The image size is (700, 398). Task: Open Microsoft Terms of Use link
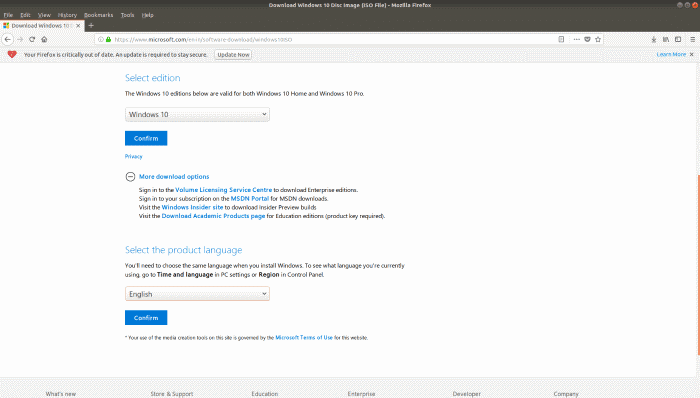point(304,338)
